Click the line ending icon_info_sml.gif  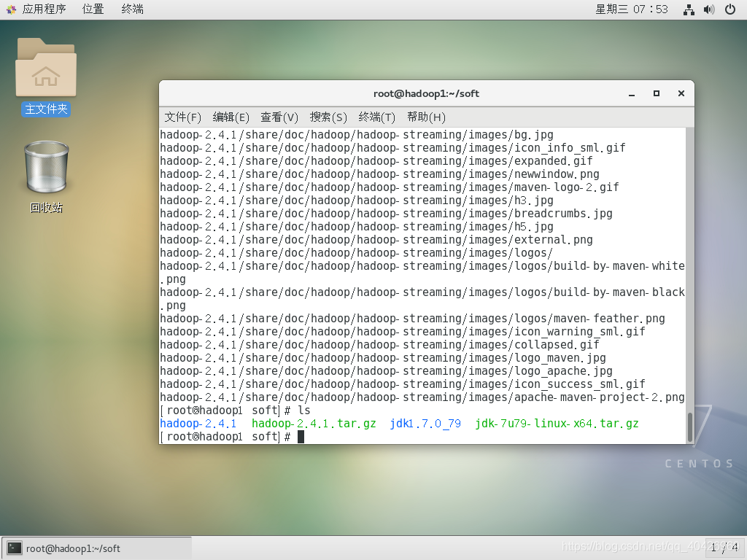coord(392,147)
